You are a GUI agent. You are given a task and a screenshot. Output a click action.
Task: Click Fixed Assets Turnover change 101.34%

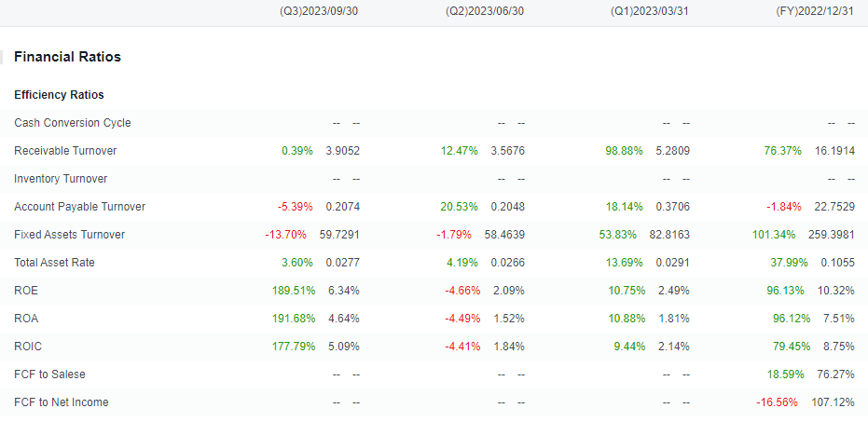[774, 235]
